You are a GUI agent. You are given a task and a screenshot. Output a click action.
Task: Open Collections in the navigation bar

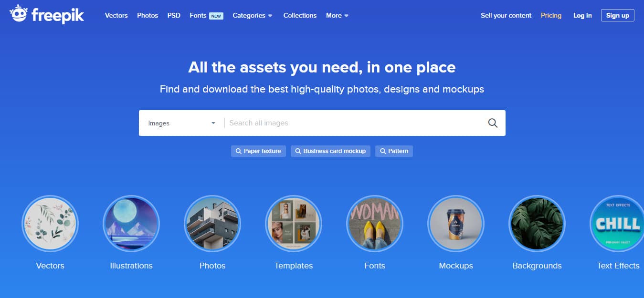point(300,15)
